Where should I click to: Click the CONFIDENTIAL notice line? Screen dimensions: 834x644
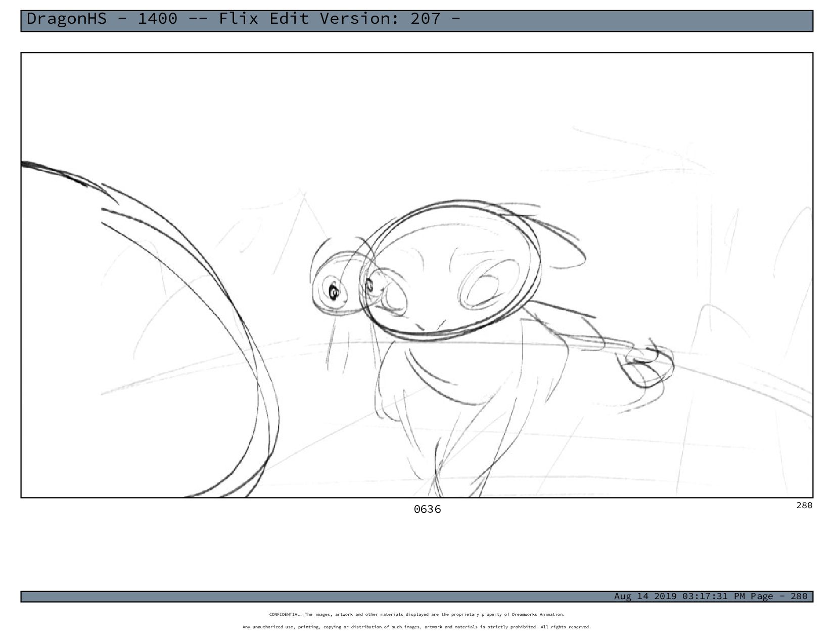[417, 614]
